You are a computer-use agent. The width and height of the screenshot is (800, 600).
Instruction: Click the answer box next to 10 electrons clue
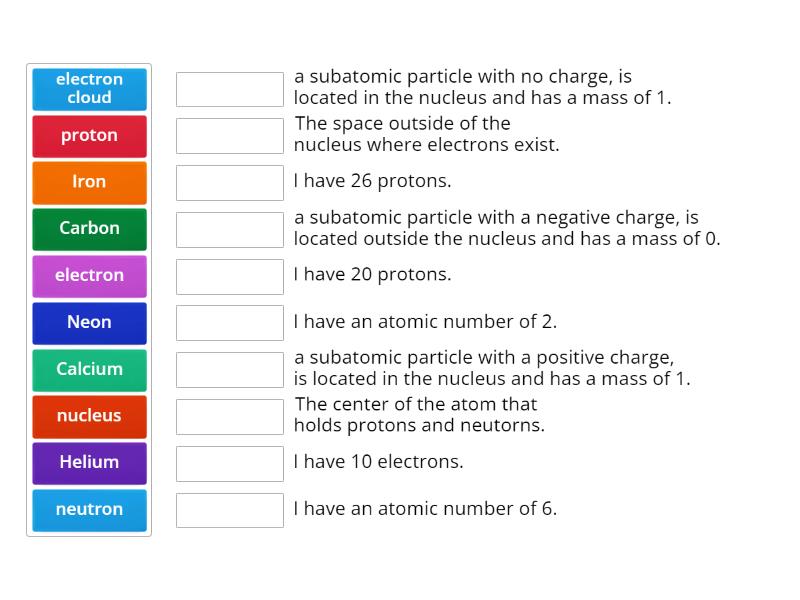pyautogui.click(x=229, y=463)
